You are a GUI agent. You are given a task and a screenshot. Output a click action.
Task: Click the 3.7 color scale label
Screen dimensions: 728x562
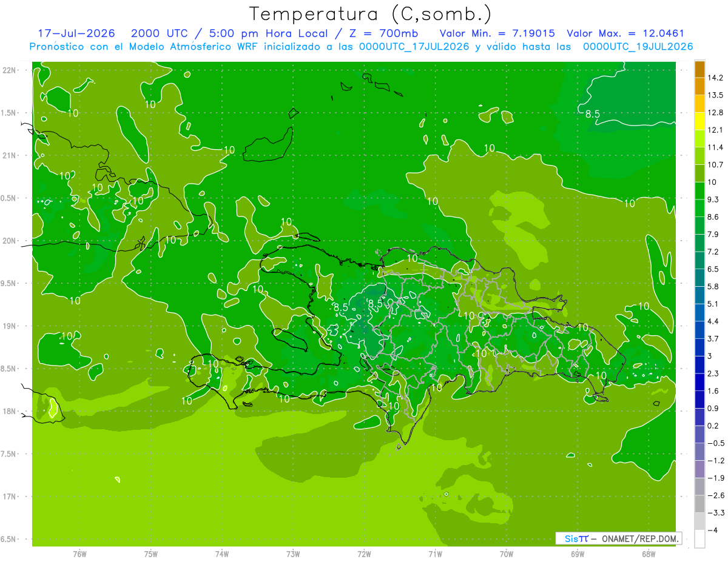click(x=713, y=338)
